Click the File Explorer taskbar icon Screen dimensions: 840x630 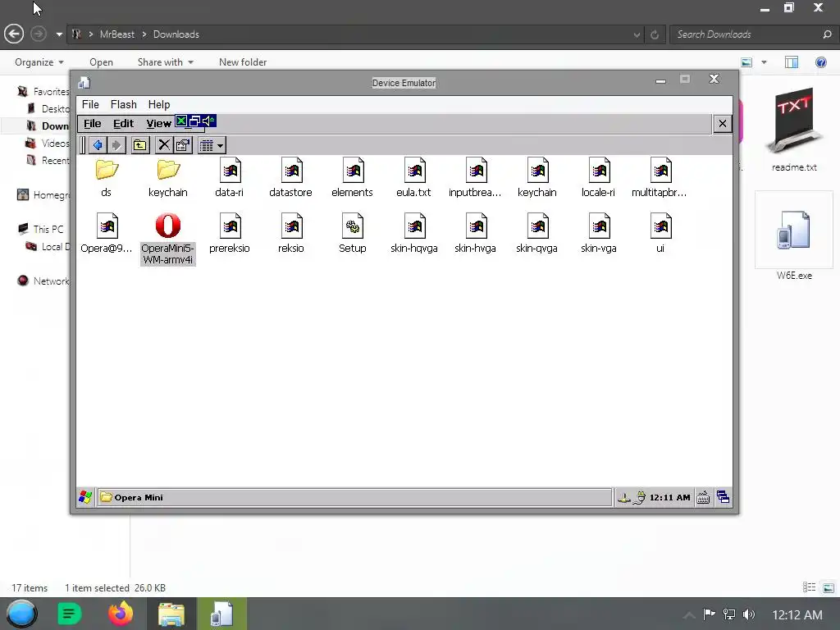[x=171, y=614]
